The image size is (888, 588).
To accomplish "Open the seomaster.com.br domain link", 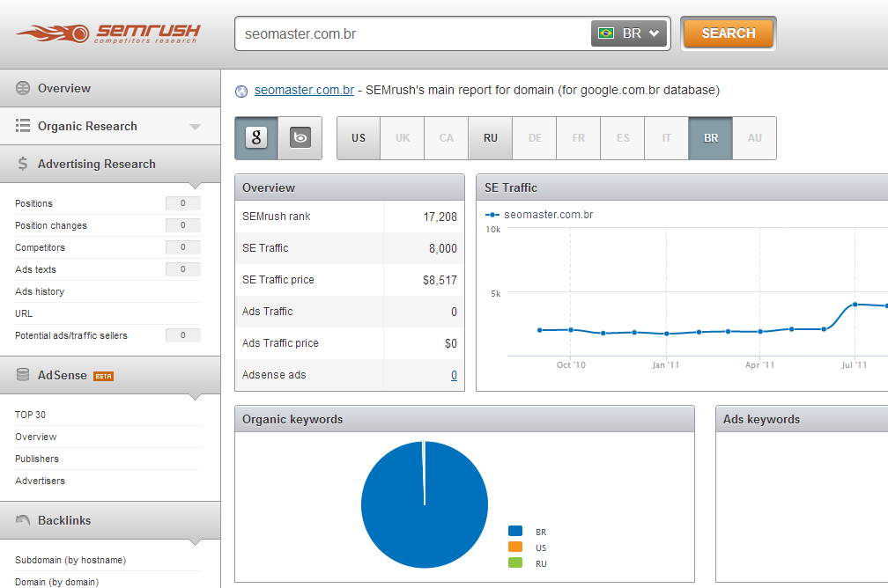I will pos(304,90).
